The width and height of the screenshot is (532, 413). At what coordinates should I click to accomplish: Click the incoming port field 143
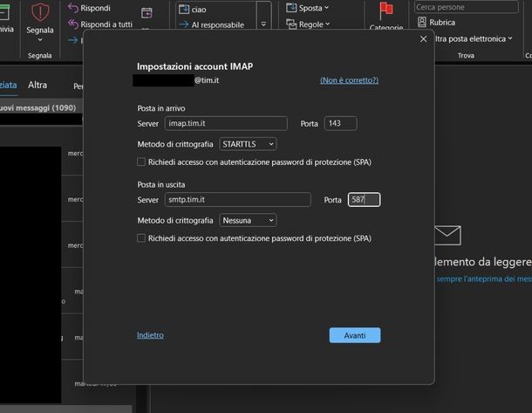tap(340, 123)
